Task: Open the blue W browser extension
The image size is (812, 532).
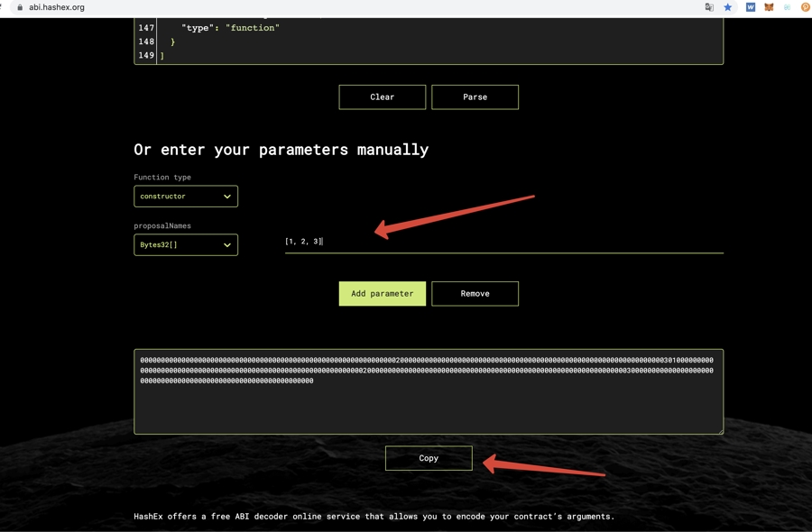Action: (x=750, y=7)
